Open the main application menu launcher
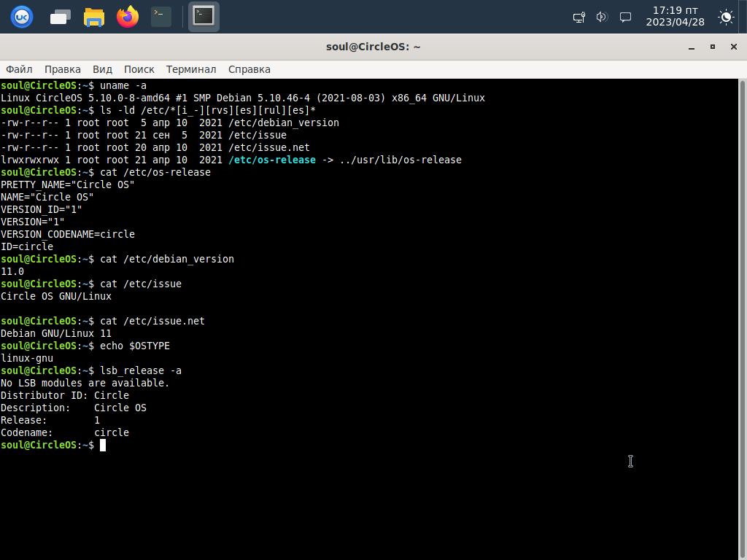Viewport: 747px width, 560px height. point(22,17)
